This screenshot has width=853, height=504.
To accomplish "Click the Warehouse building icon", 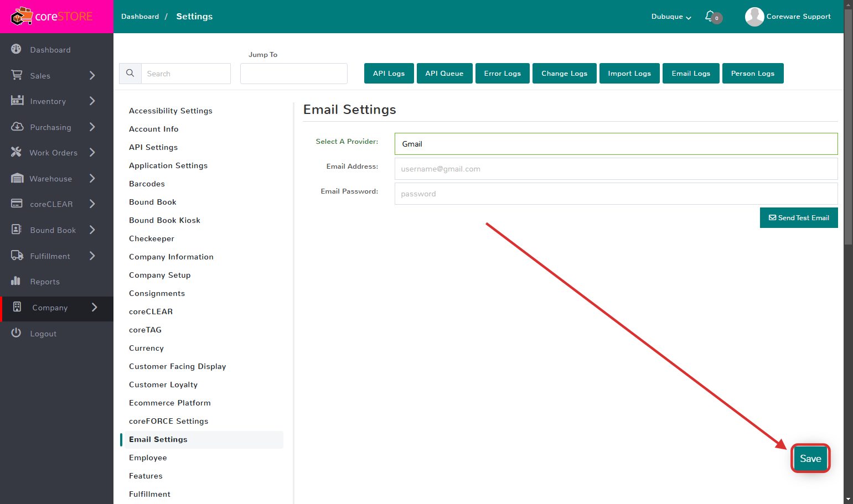I will point(17,178).
